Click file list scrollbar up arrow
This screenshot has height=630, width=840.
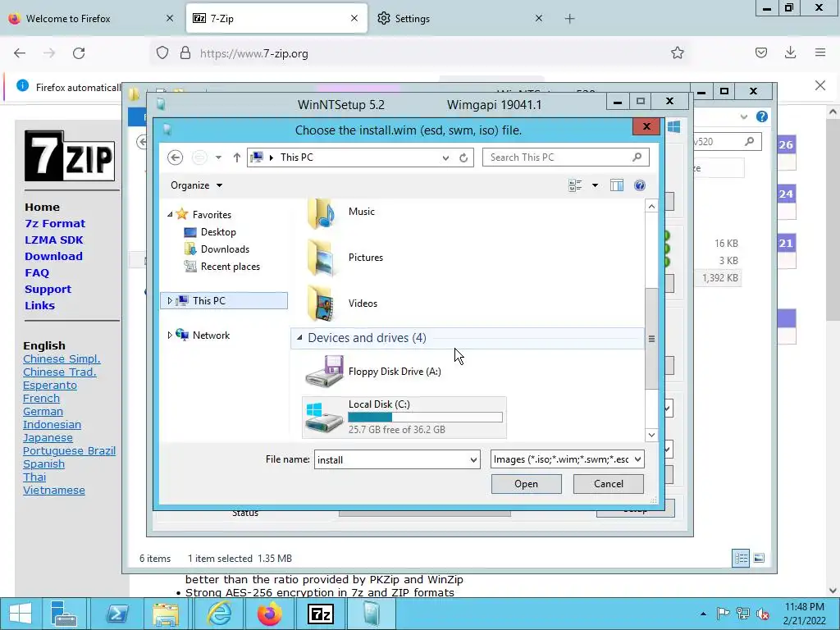(x=651, y=206)
